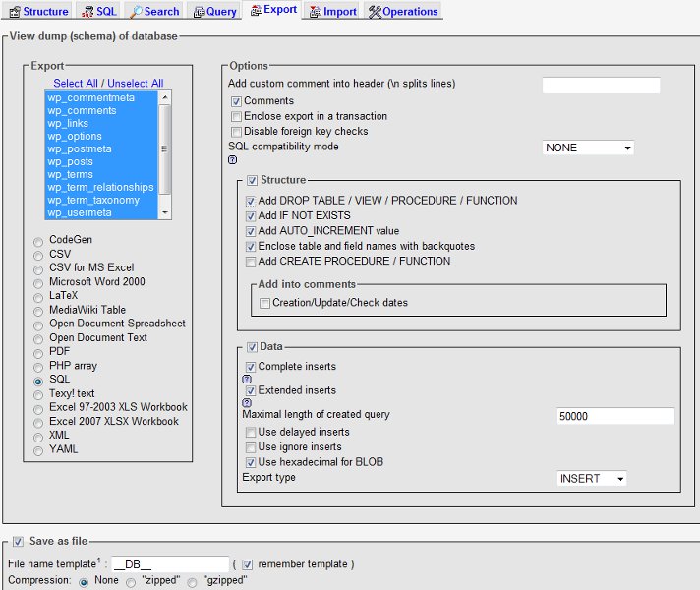Image resolution: width=700 pixels, height=590 pixels.
Task: Click the File name template input field
Action: (169, 563)
